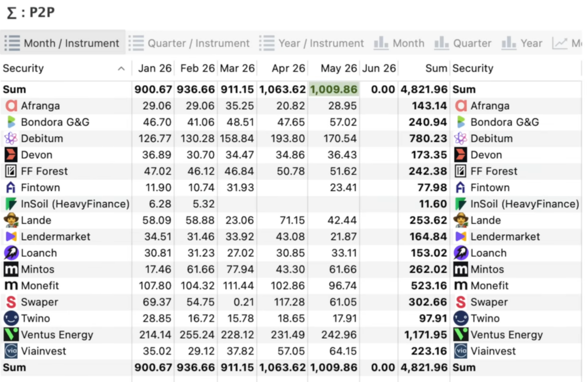Image resolution: width=588 pixels, height=382 pixels.
Task: Select Mintos Feb 26 value 61.66
Action: (200, 269)
